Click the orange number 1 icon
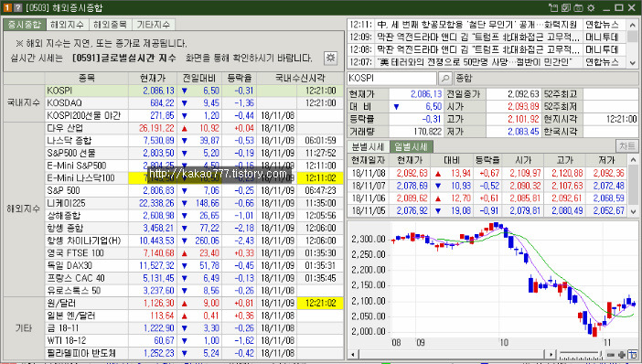 pos(7,8)
